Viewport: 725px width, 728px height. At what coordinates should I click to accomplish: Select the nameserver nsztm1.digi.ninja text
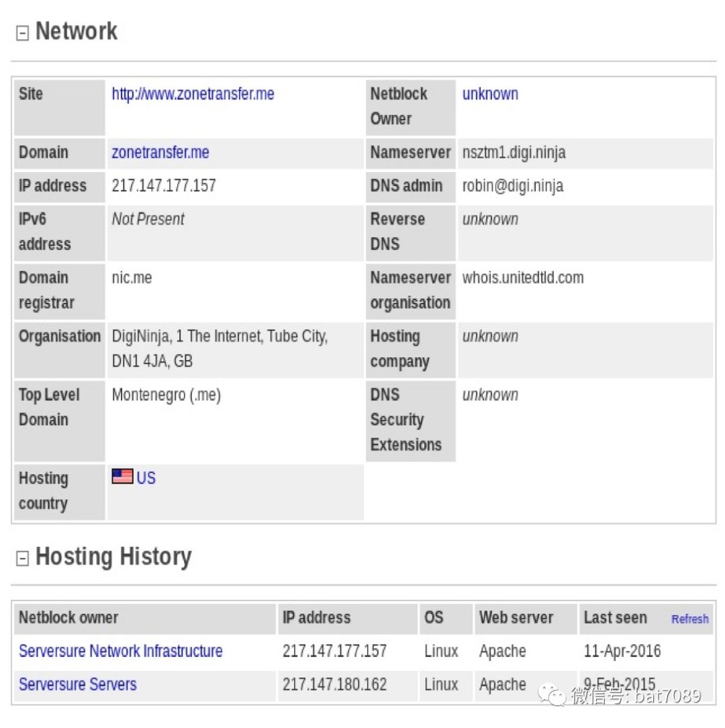click(514, 152)
